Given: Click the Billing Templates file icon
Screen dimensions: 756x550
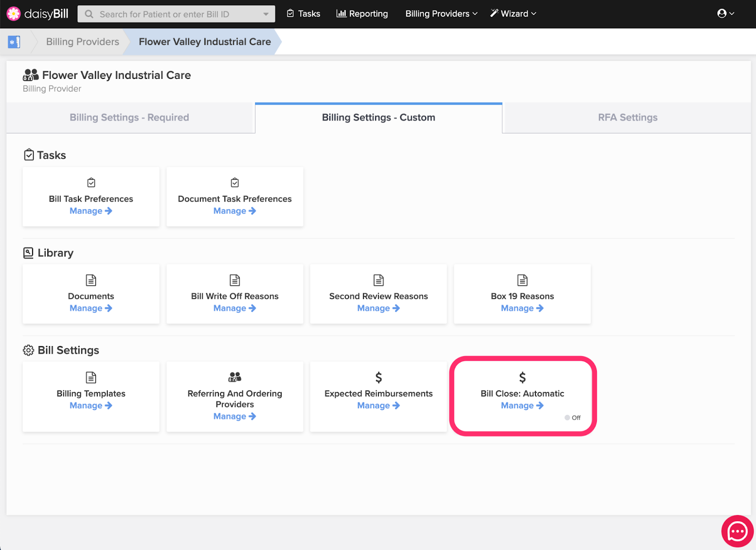Looking at the screenshot, I should click(x=91, y=377).
